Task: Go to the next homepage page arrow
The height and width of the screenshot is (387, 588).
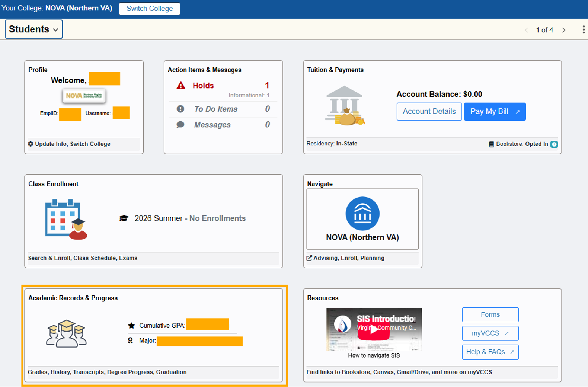Action: point(564,30)
